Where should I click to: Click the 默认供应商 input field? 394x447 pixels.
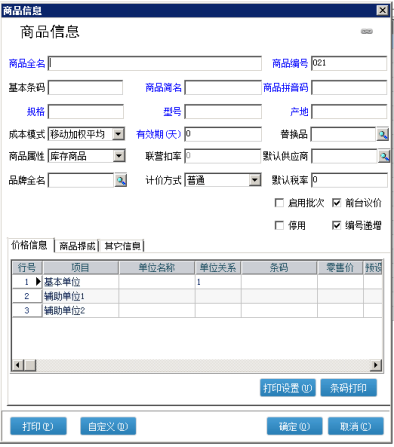point(344,156)
